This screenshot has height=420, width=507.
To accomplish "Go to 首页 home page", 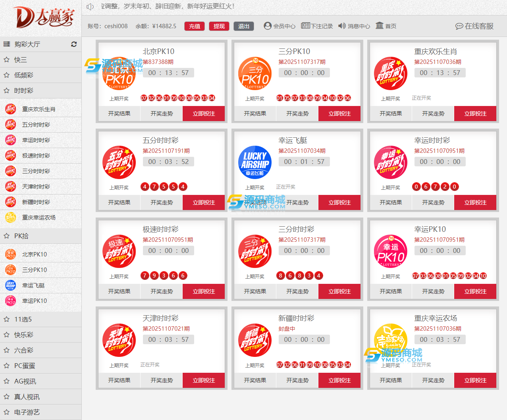I will 386,26.
